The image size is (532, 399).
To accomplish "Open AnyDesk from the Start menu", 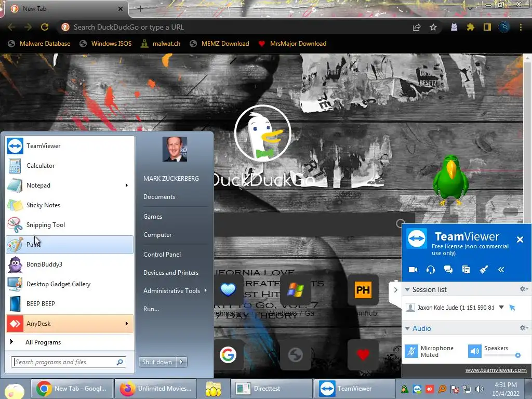I will [x=70, y=323].
